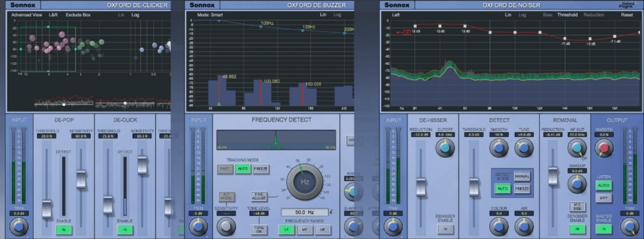This screenshot has width=644, height=239.
Task: Select Diff under Listen
Action: pos(603,198)
